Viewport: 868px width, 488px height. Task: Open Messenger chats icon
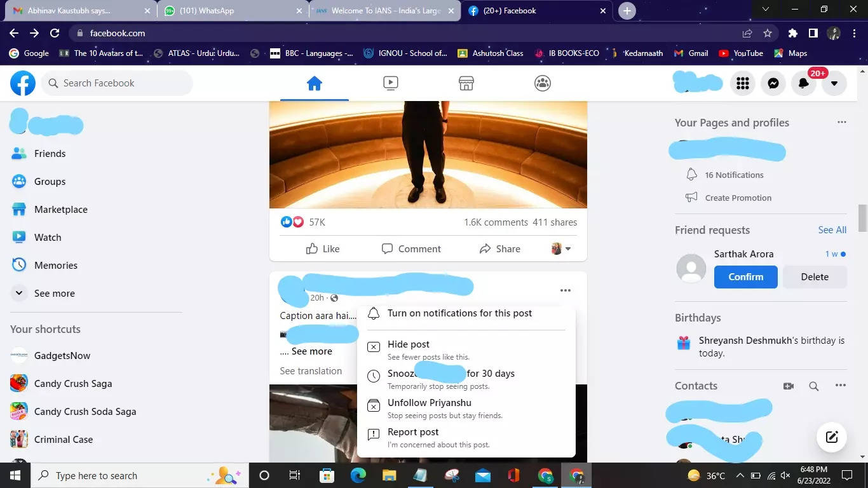pyautogui.click(x=773, y=83)
